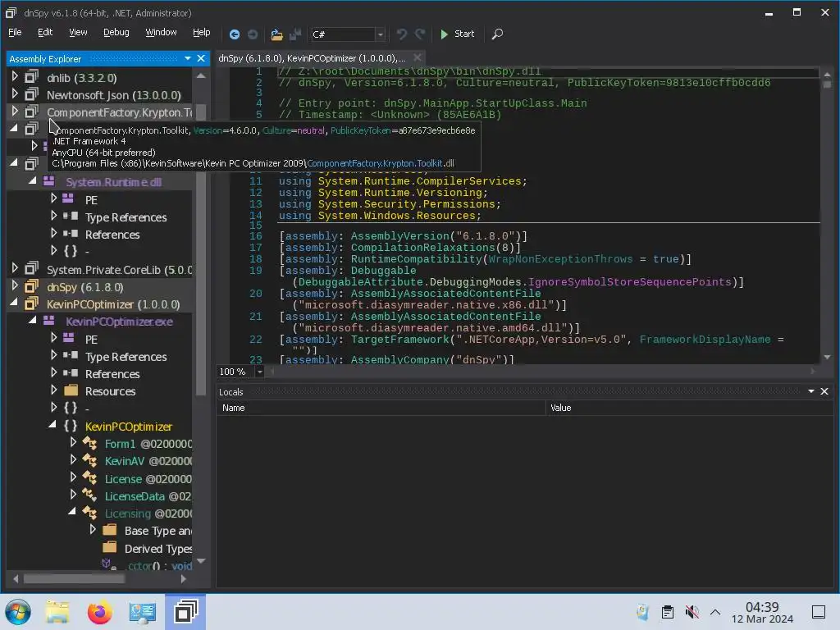This screenshot has height=630, width=840.
Task: Click the Base Type folder icon
Action: [x=109, y=530]
